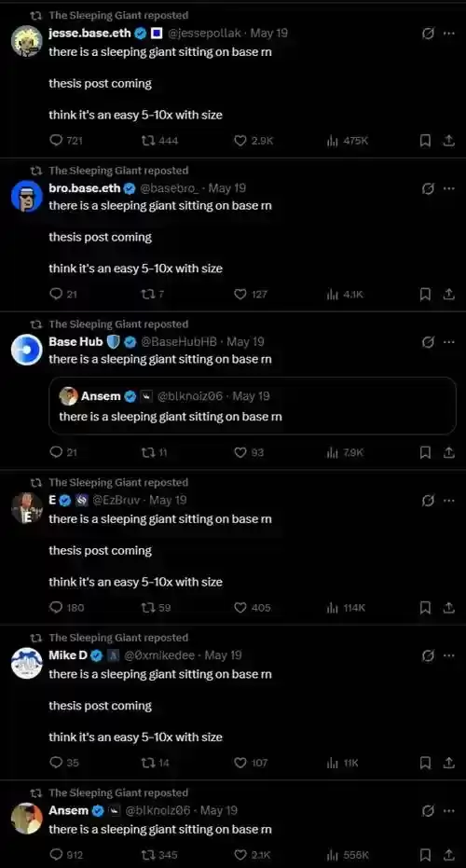Reply to jesse.base.eth's post with 721 comments
The height and width of the screenshot is (868, 466).
[66, 141]
